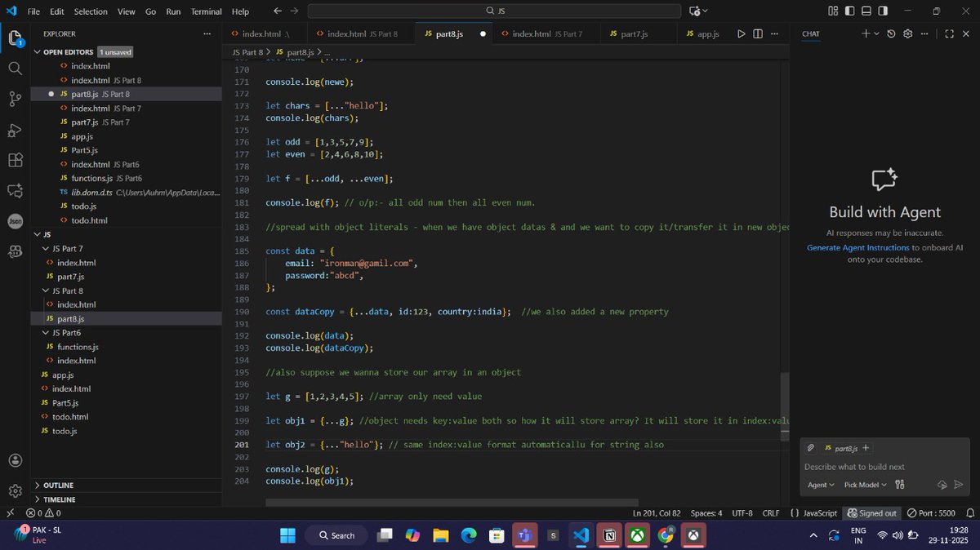980x550 pixels.
Task: Open editor More Actions ellipsis
Action: (x=774, y=33)
